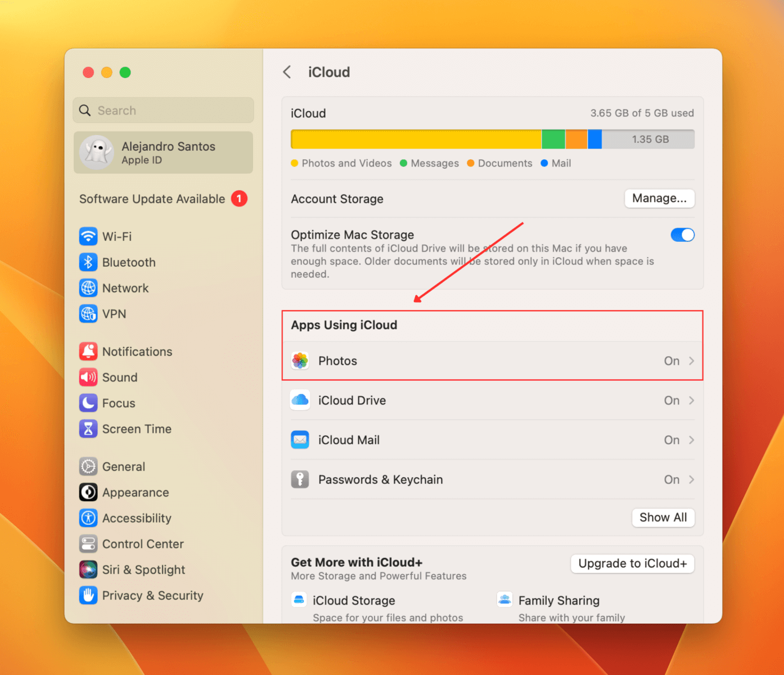Click "3.65 GB of 5 GB used" text
The height and width of the screenshot is (675, 784).
tap(642, 113)
